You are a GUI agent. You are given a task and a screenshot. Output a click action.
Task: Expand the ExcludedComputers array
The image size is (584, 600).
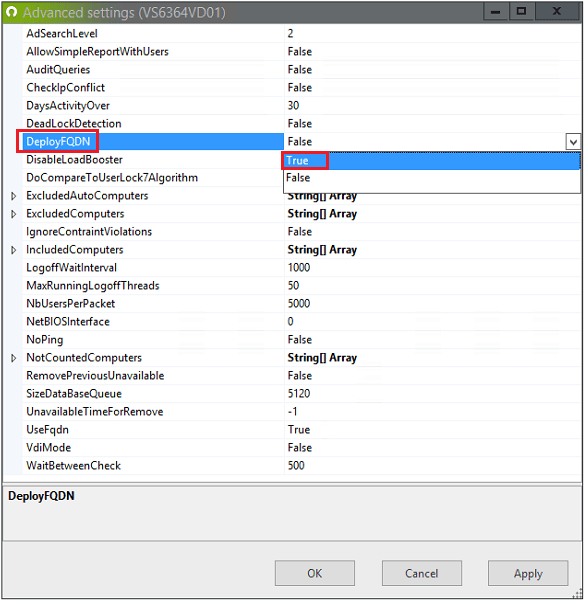coord(14,214)
